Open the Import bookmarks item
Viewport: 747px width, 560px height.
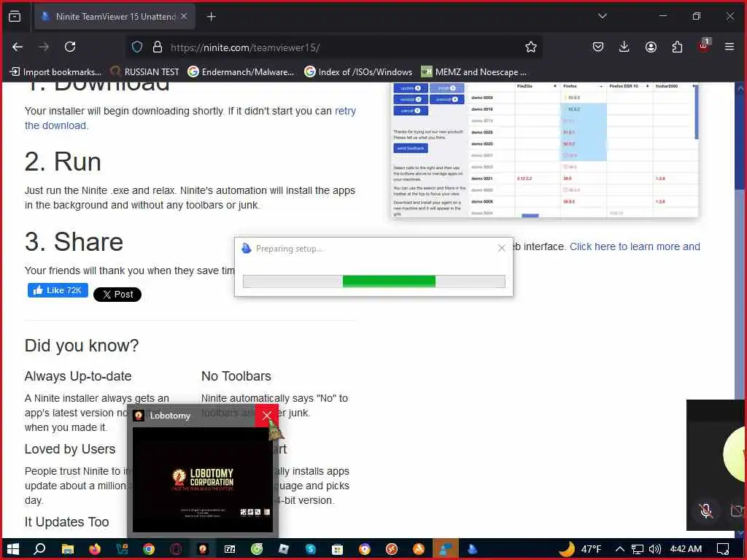tap(55, 72)
